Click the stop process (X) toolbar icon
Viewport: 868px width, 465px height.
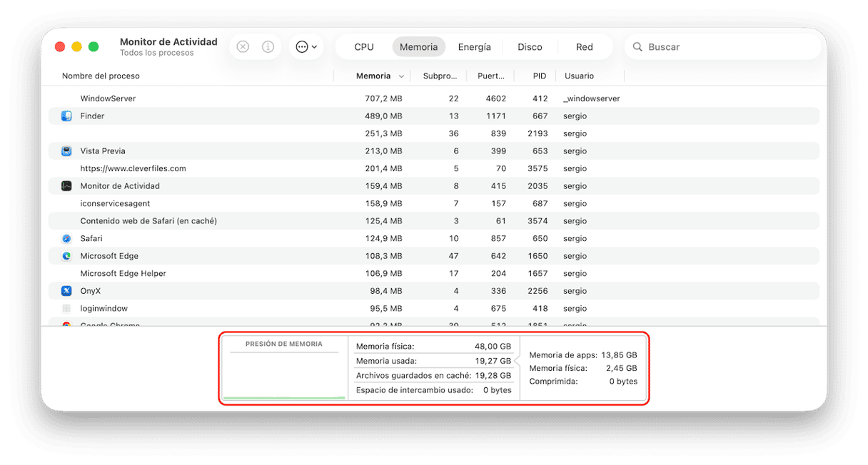click(243, 47)
